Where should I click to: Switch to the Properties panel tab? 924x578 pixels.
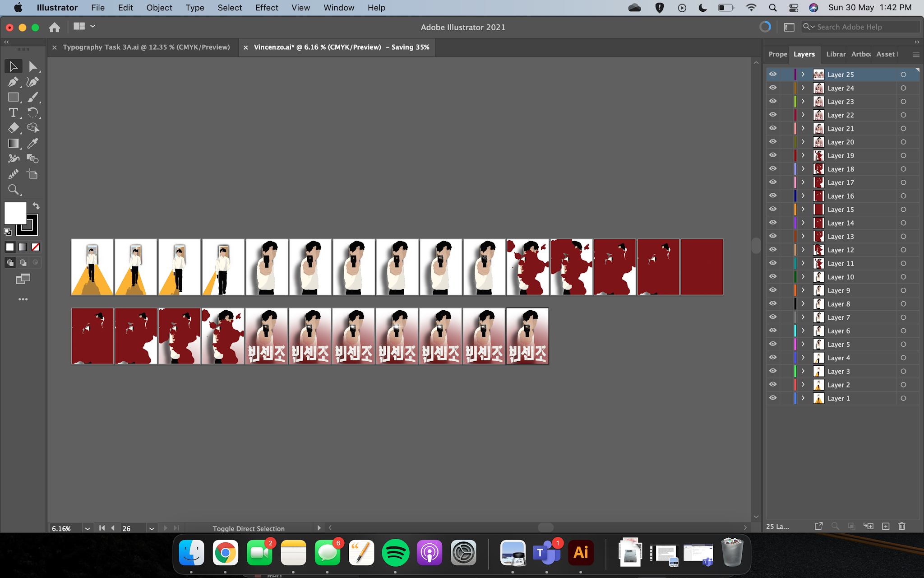pyautogui.click(x=777, y=54)
